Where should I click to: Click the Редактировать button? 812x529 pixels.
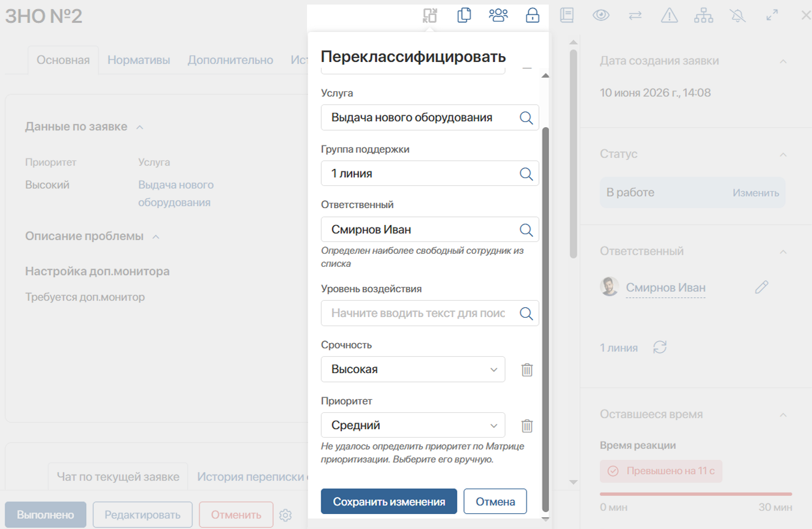coord(143,515)
